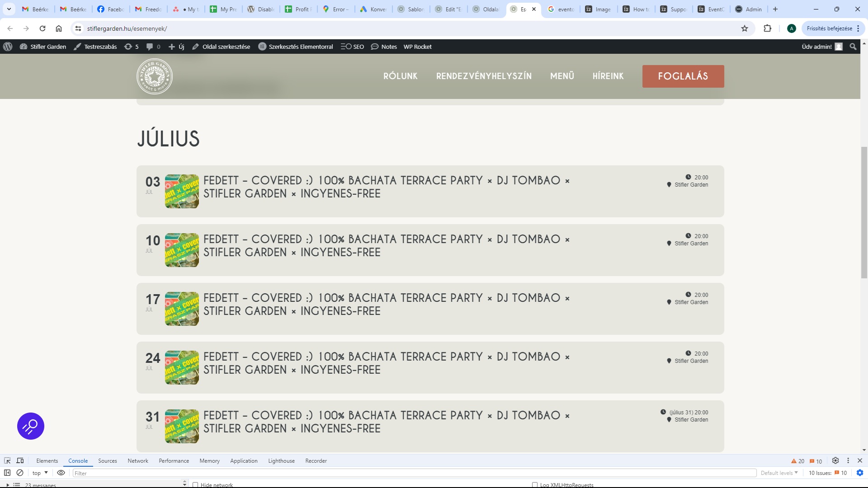View site information icon in address bar
The width and height of the screenshot is (868, 488).
point(78,28)
